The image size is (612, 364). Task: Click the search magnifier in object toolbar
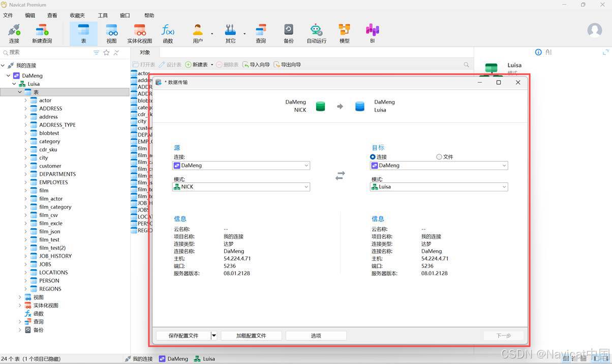466,64
